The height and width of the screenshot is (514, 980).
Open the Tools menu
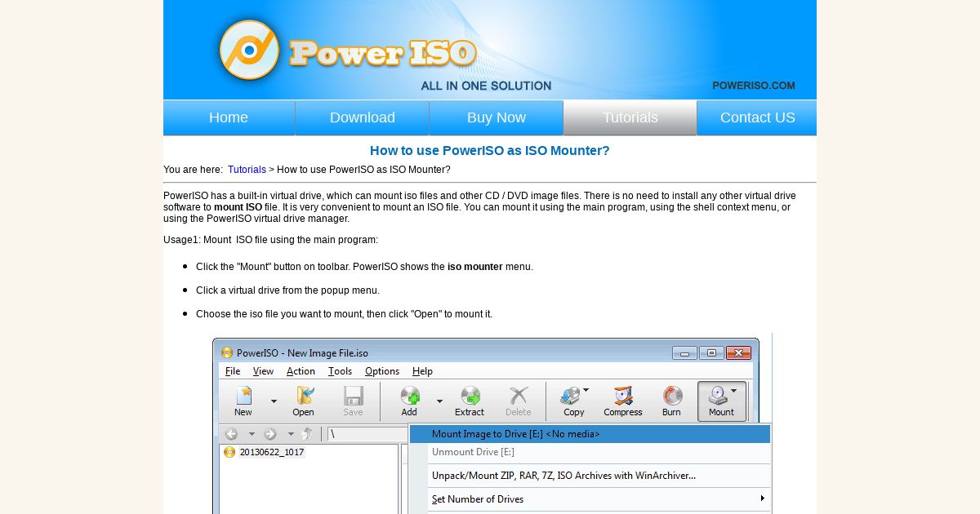tap(340, 371)
